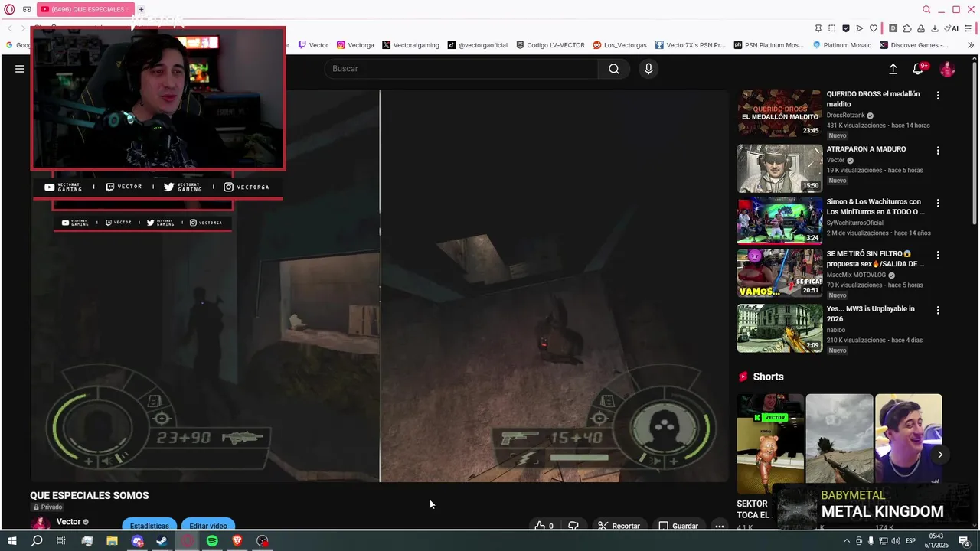Screen dimensions: 980x551
Task: Advance the Shorts shelf with right arrow
Action: [940, 455]
